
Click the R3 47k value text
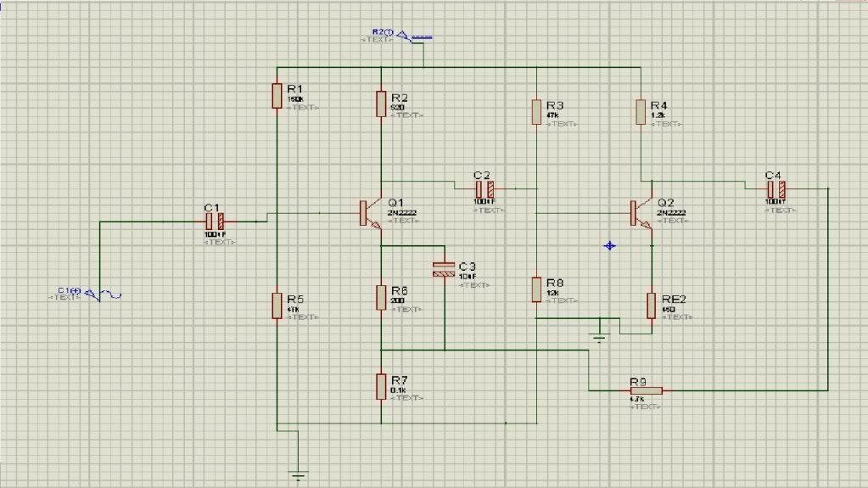(x=552, y=115)
